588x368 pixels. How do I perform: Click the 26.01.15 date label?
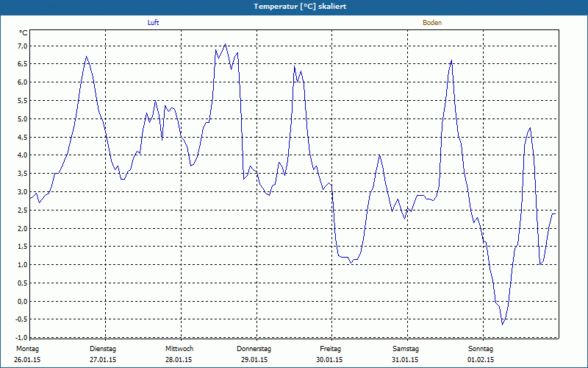27,360
